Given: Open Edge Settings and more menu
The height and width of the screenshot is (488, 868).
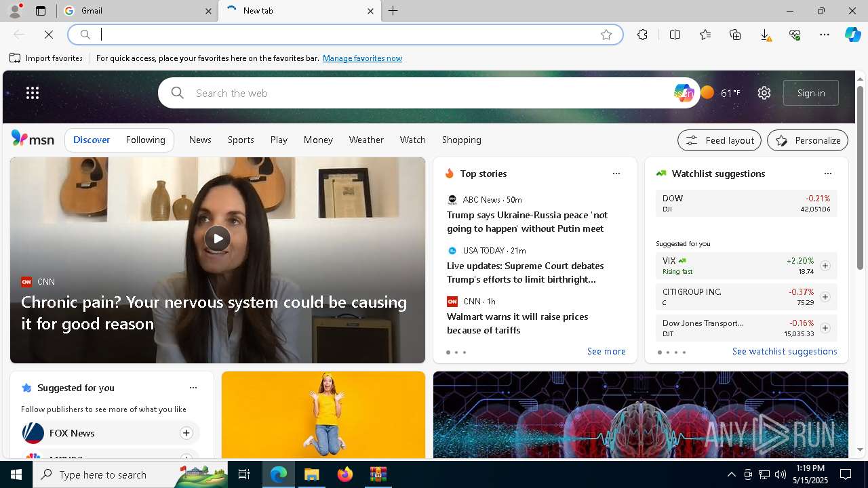Looking at the screenshot, I should [825, 35].
